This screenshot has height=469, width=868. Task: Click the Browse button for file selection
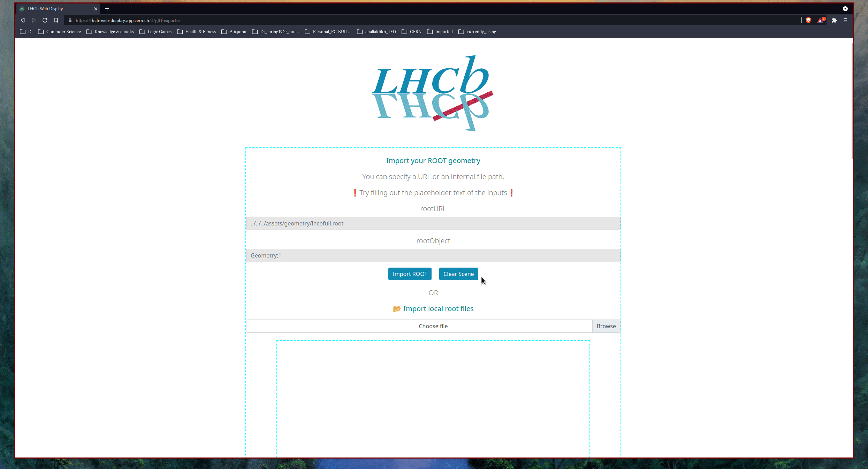pos(607,326)
